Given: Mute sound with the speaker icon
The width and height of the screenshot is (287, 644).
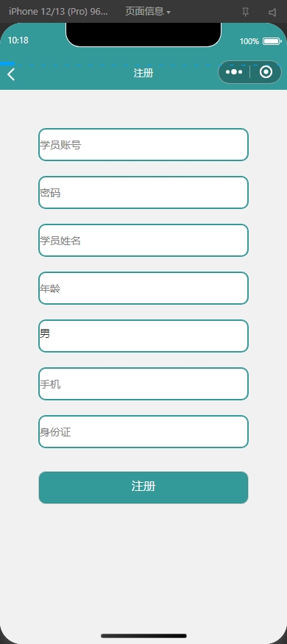Looking at the screenshot, I should click(x=272, y=13).
